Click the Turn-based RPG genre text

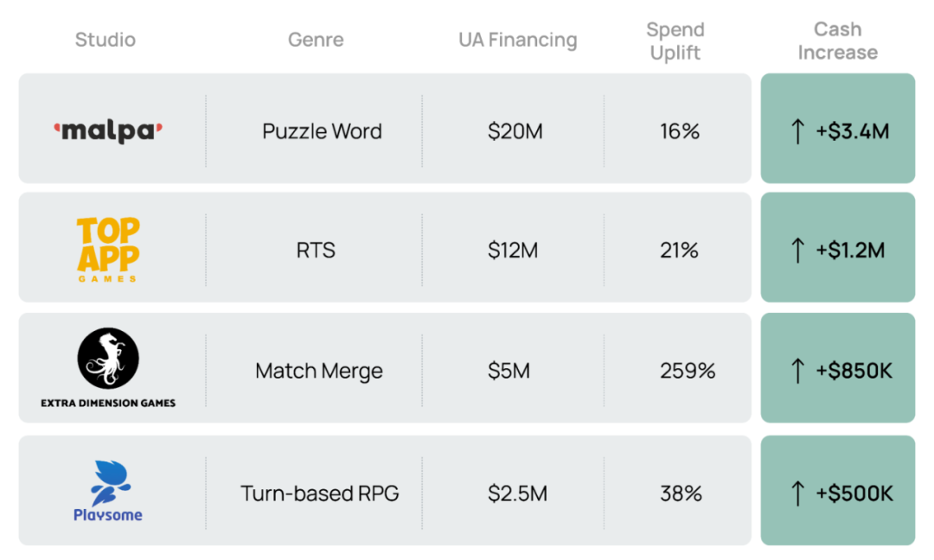320,493
